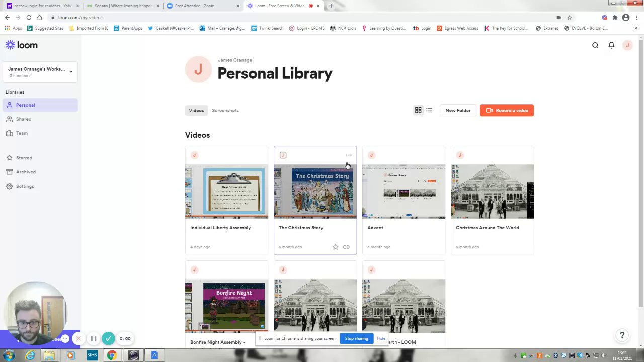Show more bookmarks chevron
The height and width of the screenshot is (362, 644).
coord(636,28)
